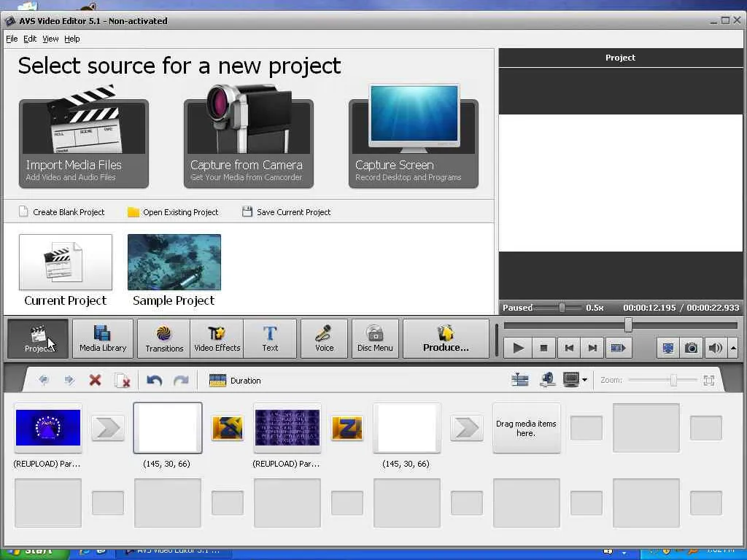Delete selected item with red X
The image size is (747, 560).
96,380
